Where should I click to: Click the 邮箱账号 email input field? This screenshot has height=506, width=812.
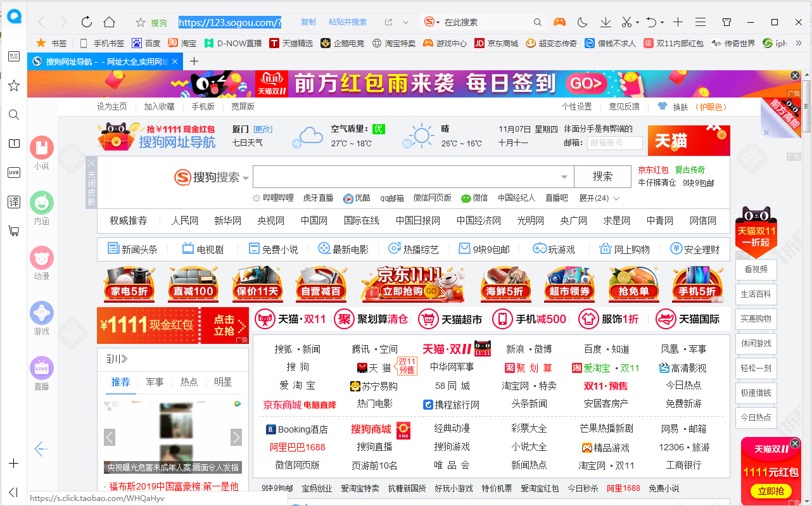tap(614, 142)
